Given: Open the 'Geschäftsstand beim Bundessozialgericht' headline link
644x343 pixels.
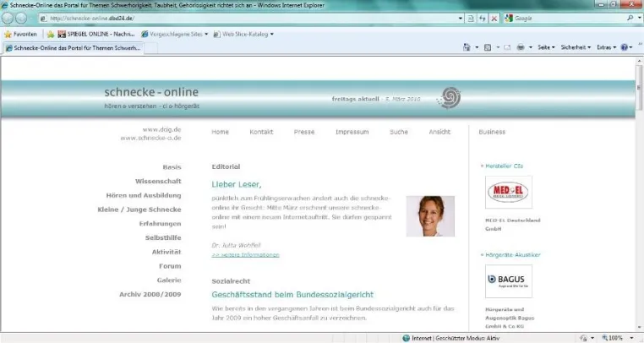Looking at the screenshot, I should (x=292, y=295).
